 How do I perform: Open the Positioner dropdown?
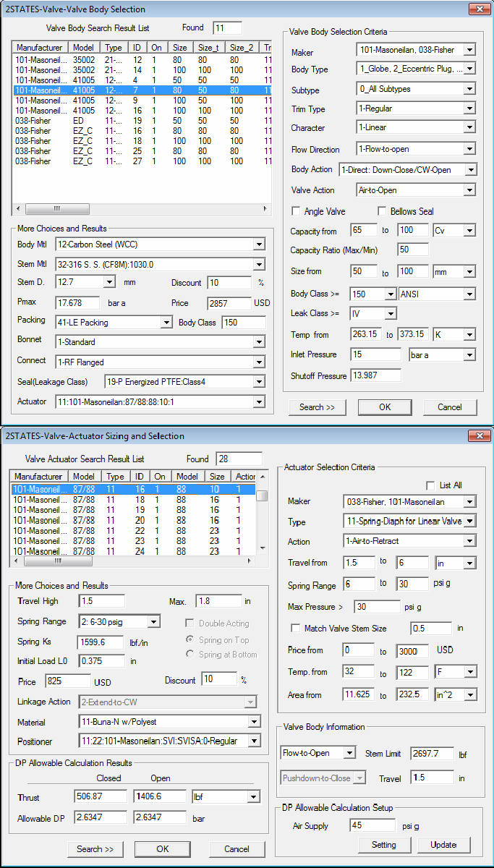[254, 741]
